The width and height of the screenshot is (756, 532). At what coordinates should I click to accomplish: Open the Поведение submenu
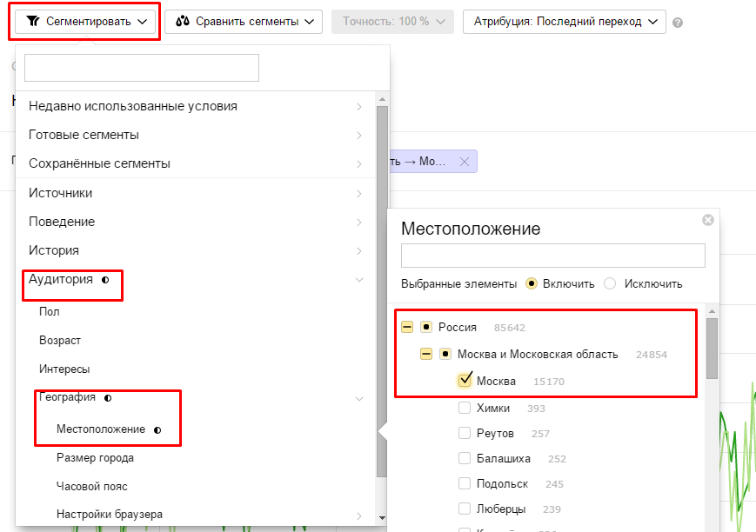pyautogui.click(x=195, y=222)
